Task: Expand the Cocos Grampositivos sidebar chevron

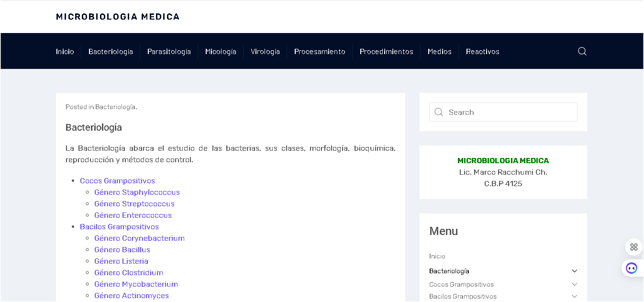Action: point(575,284)
